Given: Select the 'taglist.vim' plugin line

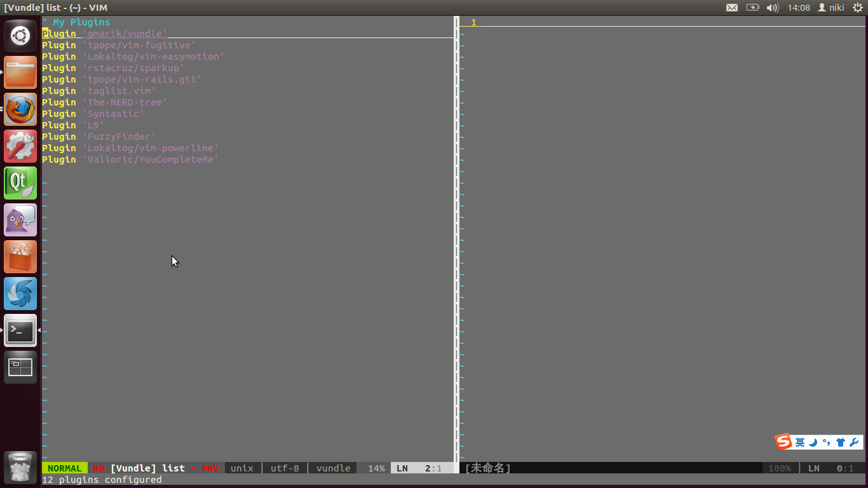Looking at the screenshot, I should (x=99, y=91).
